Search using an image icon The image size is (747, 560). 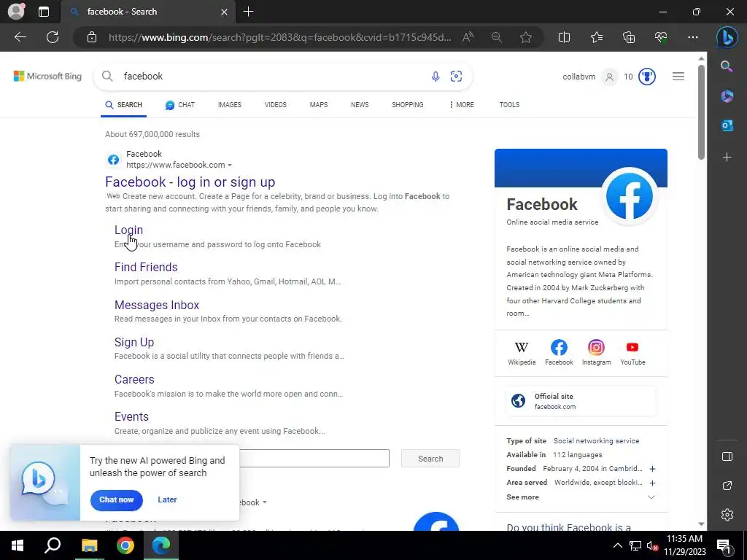[x=457, y=76]
